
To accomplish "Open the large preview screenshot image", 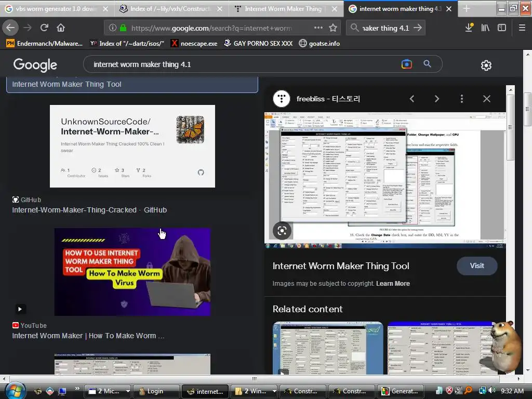I will [x=385, y=180].
